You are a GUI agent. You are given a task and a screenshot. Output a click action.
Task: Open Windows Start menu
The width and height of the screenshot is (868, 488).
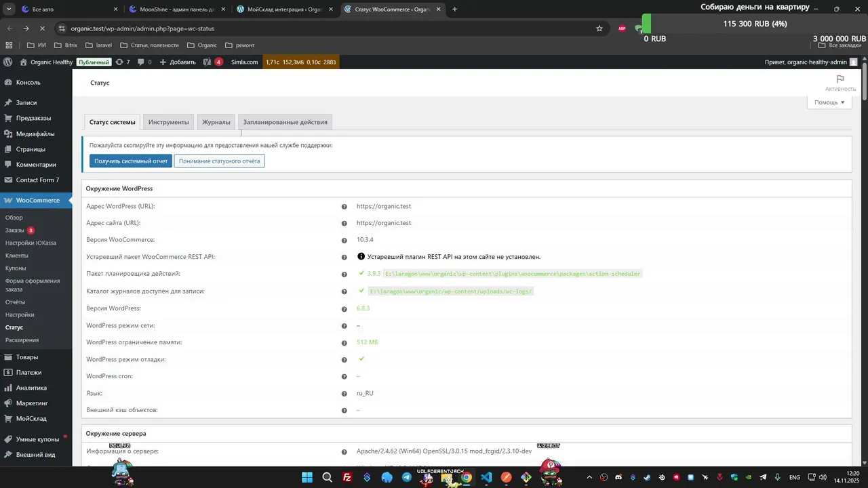pyautogui.click(x=307, y=477)
